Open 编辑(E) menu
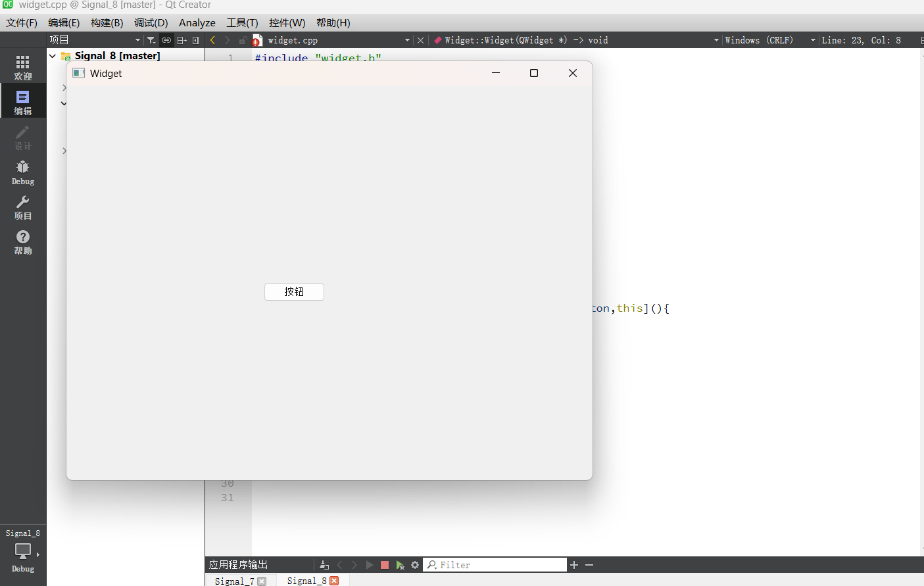 coord(64,23)
